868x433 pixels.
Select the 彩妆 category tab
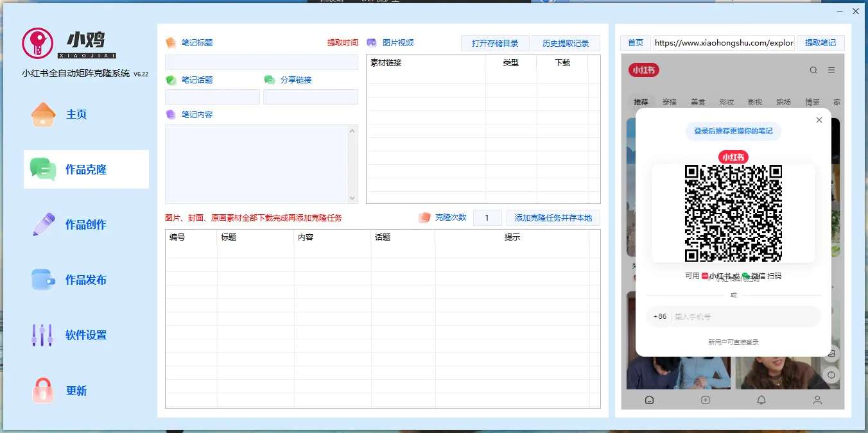[726, 102]
